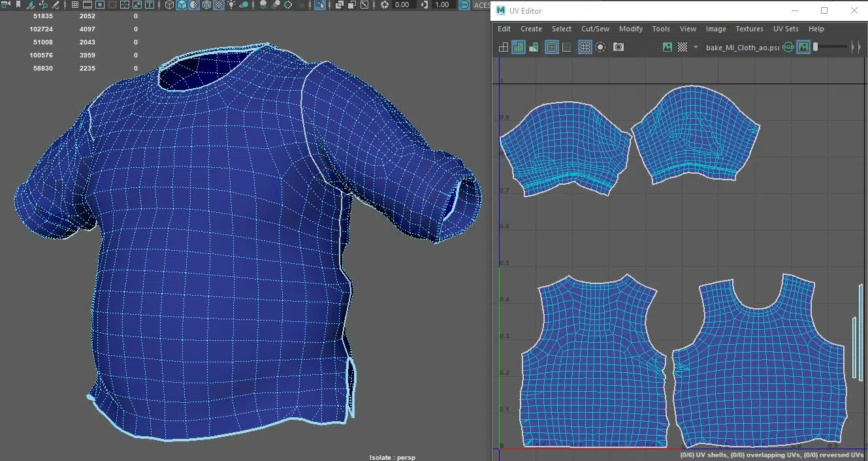
Task: Toggle wireframe display in UV Editor toolbar
Action: pos(504,47)
